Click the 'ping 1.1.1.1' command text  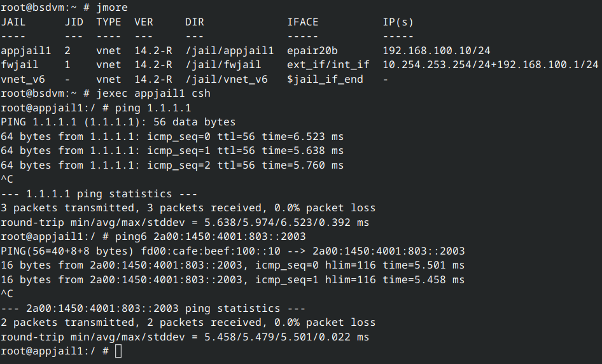pyautogui.click(x=153, y=108)
